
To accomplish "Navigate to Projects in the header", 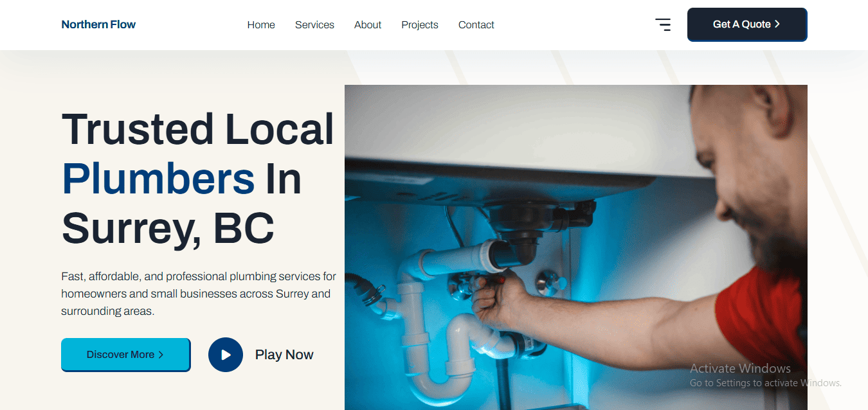I will [x=420, y=25].
